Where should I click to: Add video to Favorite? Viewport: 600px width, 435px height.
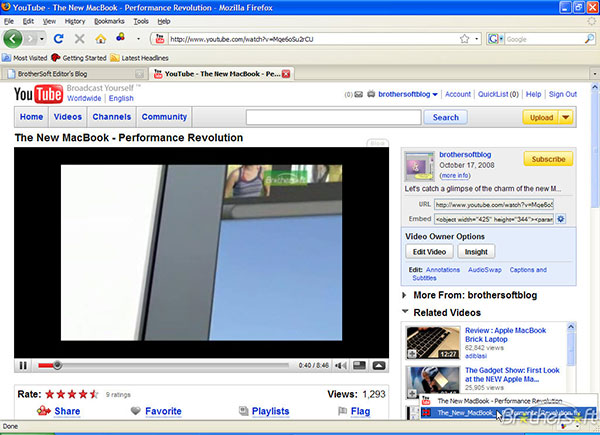pos(163,411)
